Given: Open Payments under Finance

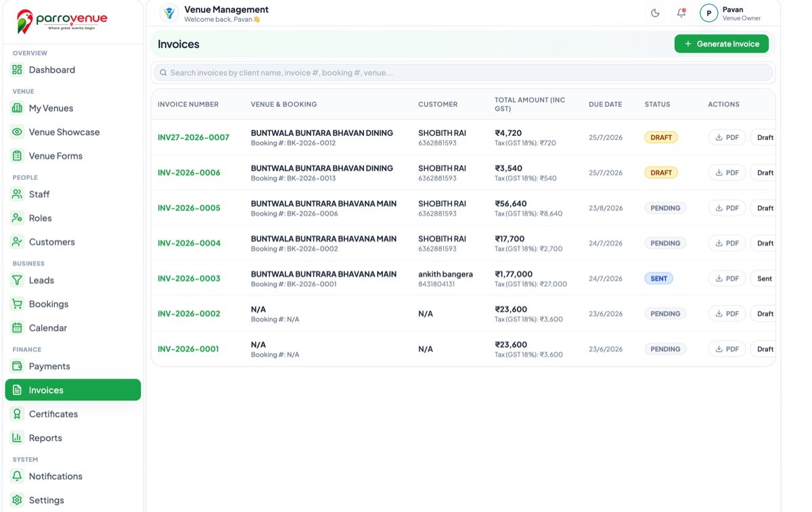Looking at the screenshot, I should [73, 366].
